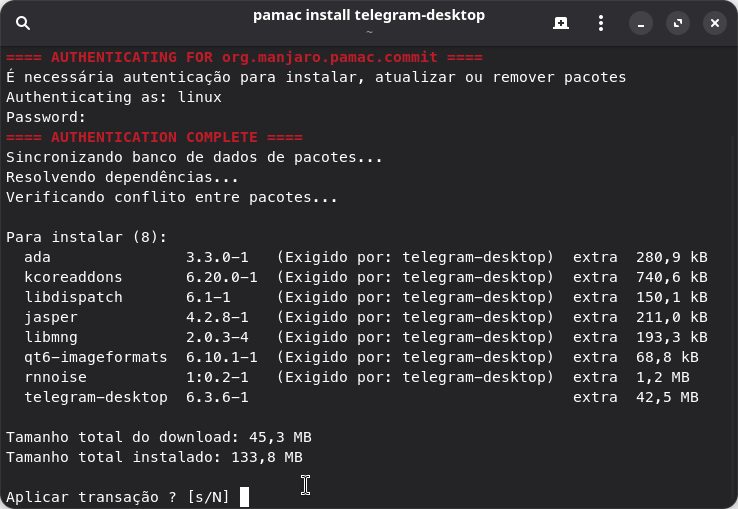This screenshot has width=738, height=509.
Task: Click the 'libdispatch' package name
Action: point(73,297)
